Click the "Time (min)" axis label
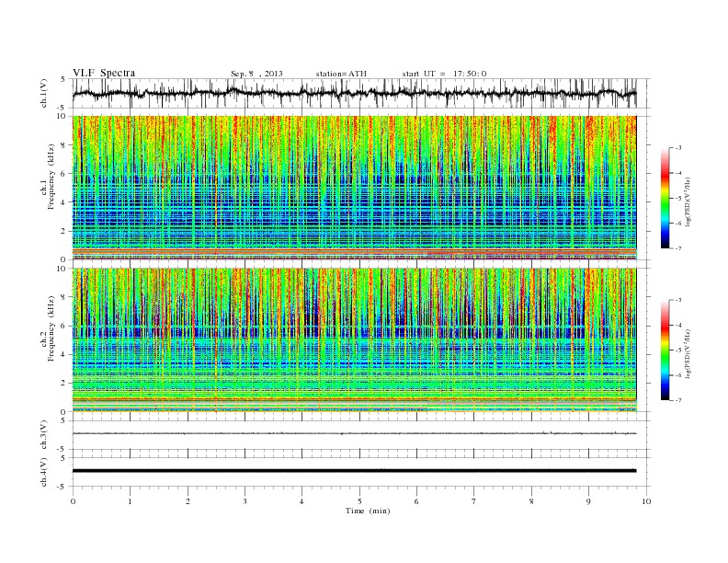Image resolution: width=728 pixels, height=563 pixels. tap(368, 511)
